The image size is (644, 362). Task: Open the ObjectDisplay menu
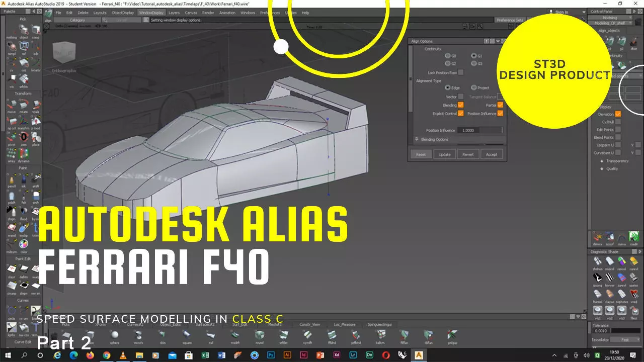pyautogui.click(x=123, y=13)
